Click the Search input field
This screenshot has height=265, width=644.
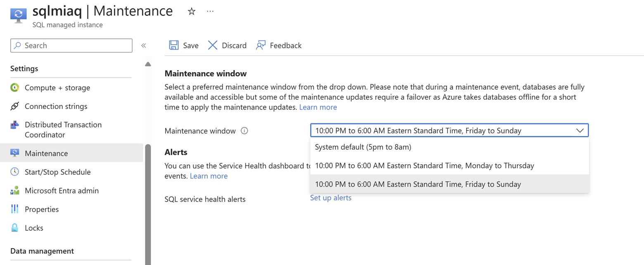click(x=71, y=45)
